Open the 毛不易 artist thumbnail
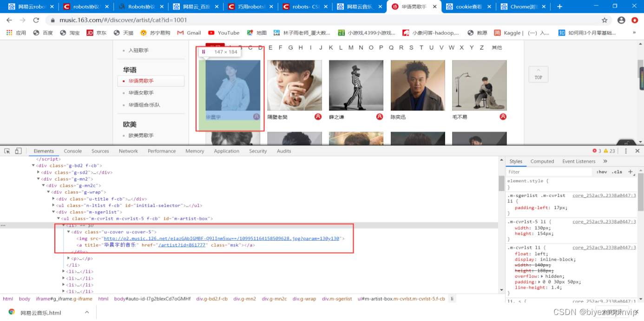Screen dimensions: 644x321 coord(480,85)
